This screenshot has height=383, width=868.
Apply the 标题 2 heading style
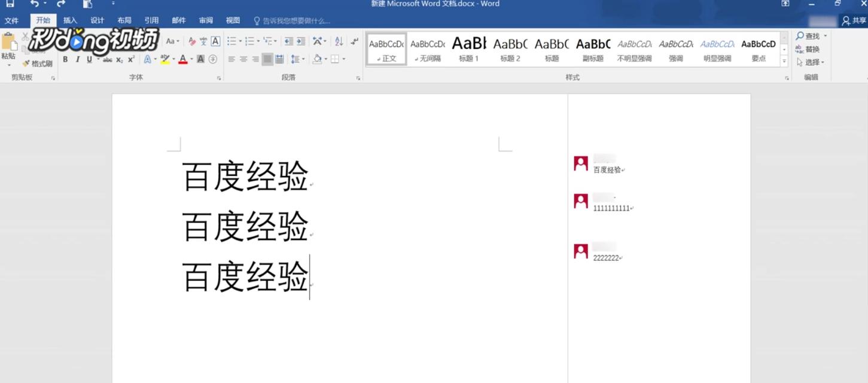[510, 49]
